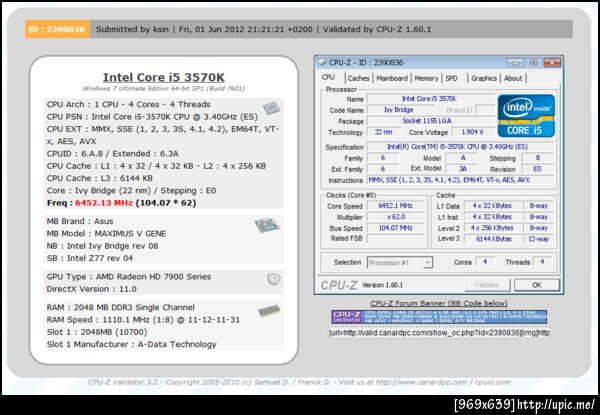Close the CPU-Z window
This screenshot has height=415, width=600.
[x=552, y=63]
